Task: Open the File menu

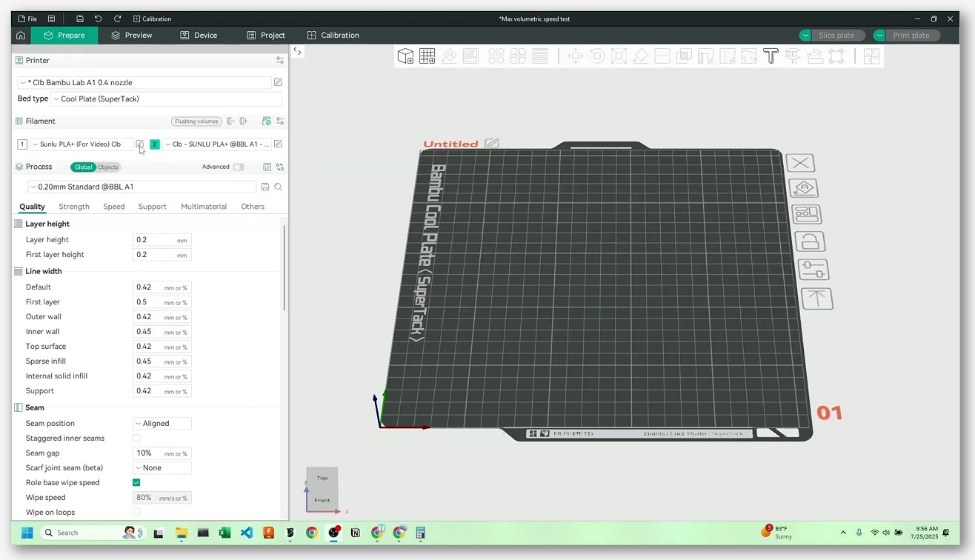Action: (27, 19)
